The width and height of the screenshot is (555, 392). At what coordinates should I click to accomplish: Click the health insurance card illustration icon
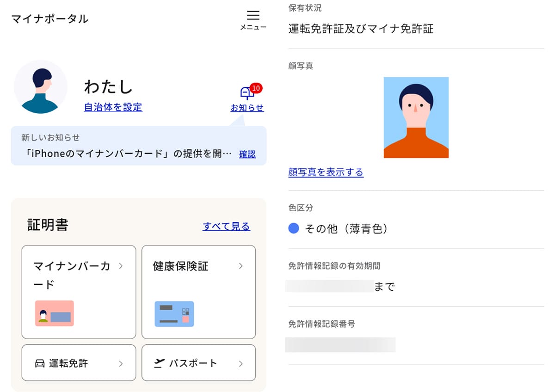tap(174, 314)
